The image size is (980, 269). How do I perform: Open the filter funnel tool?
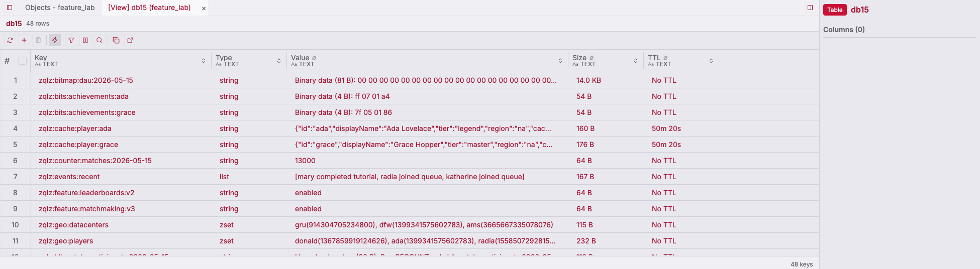click(71, 40)
